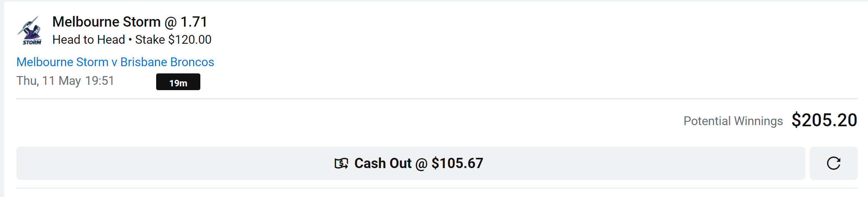This screenshot has width=868, height=197.
Task: Refresh the cash out offer
Action: tap(833, 163)
